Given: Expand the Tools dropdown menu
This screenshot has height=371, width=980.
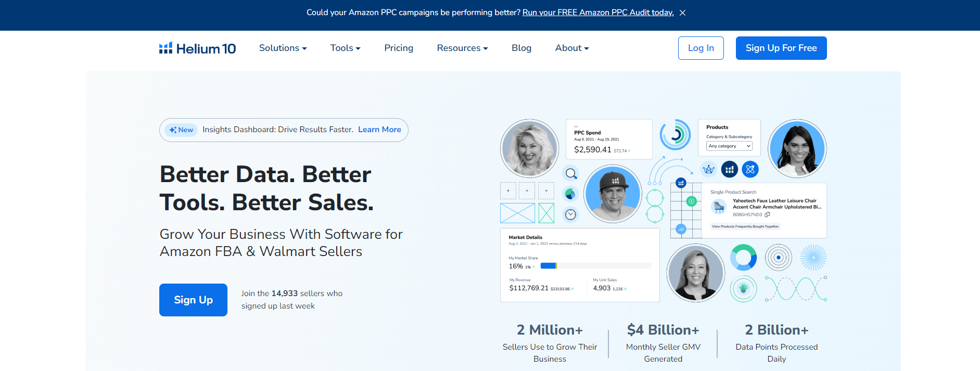Looking at the screenshot, I should (345, 48).
